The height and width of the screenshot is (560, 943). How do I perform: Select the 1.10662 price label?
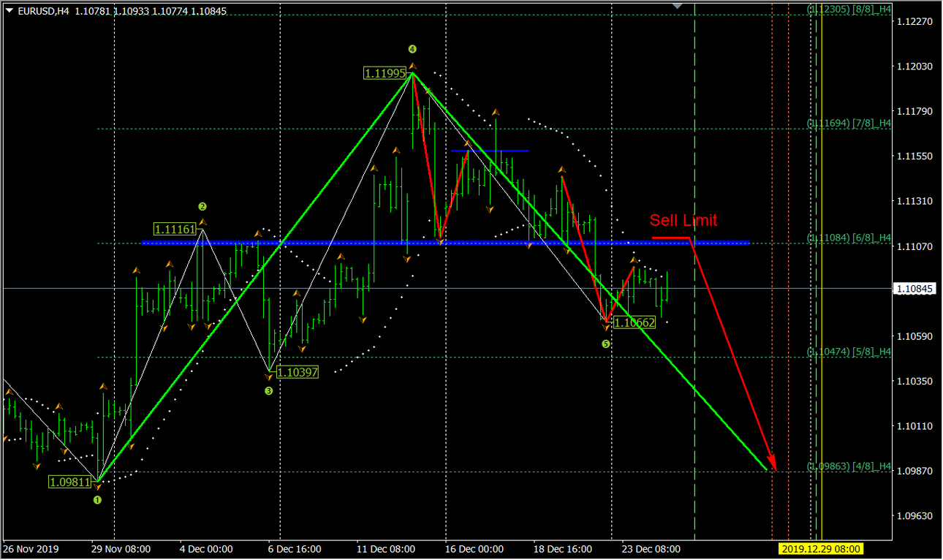[x=634, y=322]
